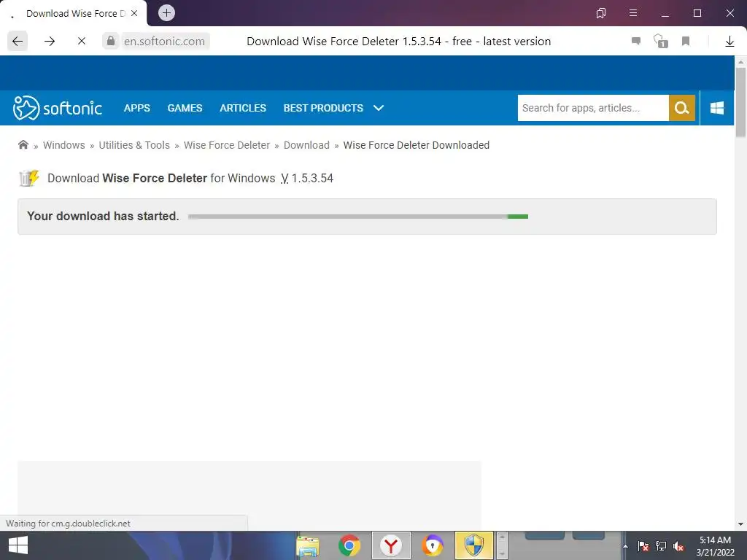Viewport: 747px width, 560px height.
Task: Open the site reviews speech-bubble icon
Action: point(635,41)
